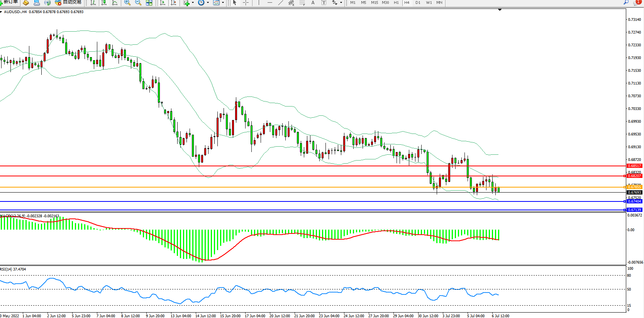Open the chat notifications with red badge

click(637, 2)
